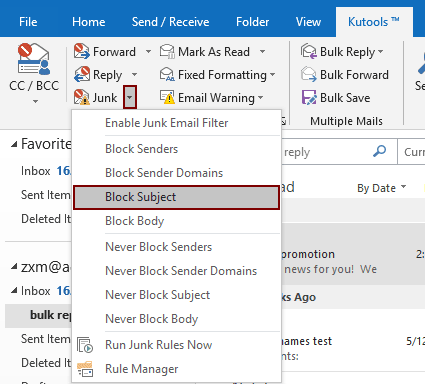Click the Bulk Reply icon
This screenshot has height=384, width=425.
click(x=309, y=51)
